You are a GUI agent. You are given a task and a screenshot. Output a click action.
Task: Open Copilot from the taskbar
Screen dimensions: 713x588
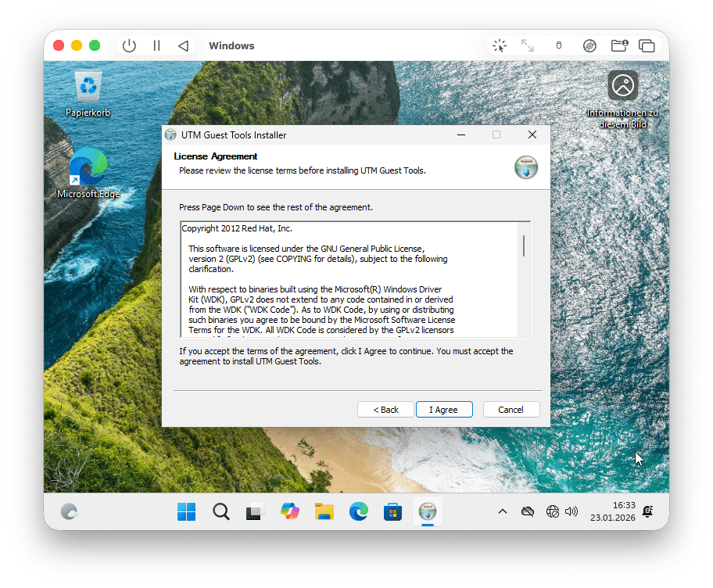click(x=290, y=512)
